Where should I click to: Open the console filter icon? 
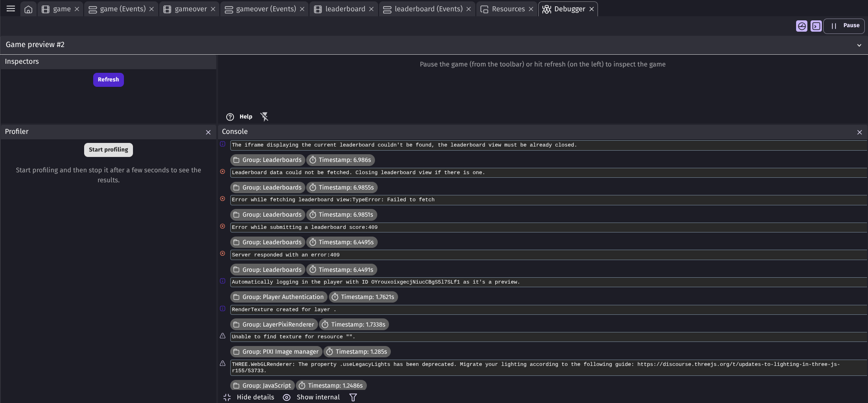click(353, 397)
